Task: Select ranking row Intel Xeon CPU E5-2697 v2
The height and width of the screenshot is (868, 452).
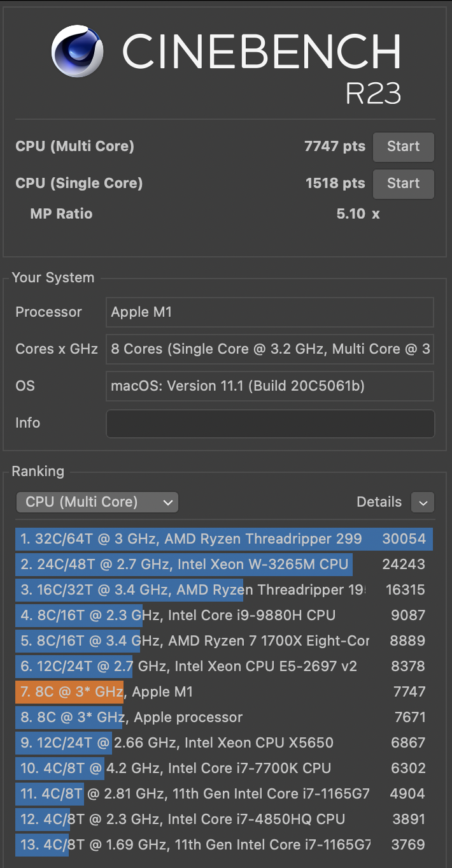Action: [224, 667]
